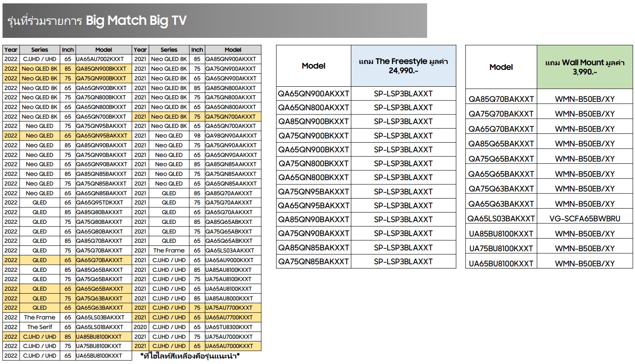Select the QA65Q95TDKXXT model cell
The image size is (635, 364).
104,202
